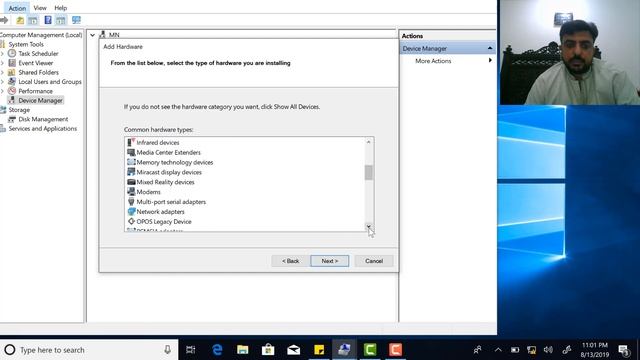Open the Action menu

tap(17, 8)
